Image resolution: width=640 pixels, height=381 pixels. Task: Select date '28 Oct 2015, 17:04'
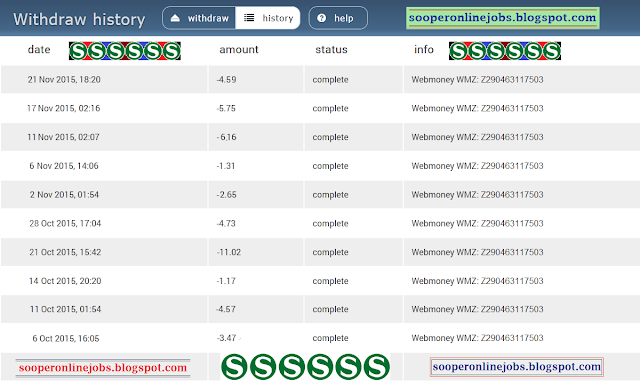pos(65,223)
